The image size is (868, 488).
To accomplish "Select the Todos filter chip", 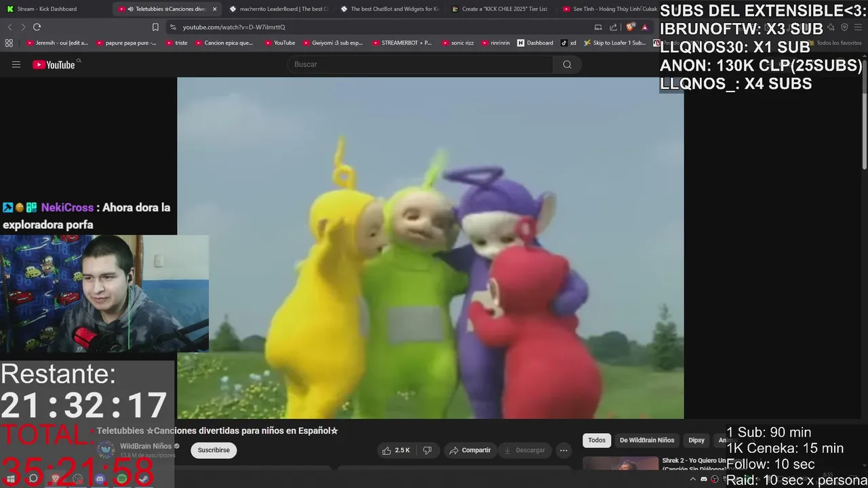I will pos(597,441).
